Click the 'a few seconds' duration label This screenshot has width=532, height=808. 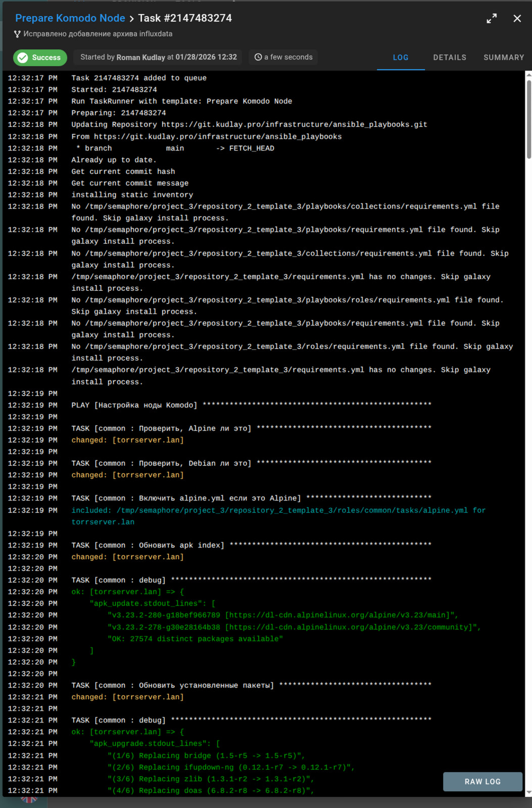point(288,57)
